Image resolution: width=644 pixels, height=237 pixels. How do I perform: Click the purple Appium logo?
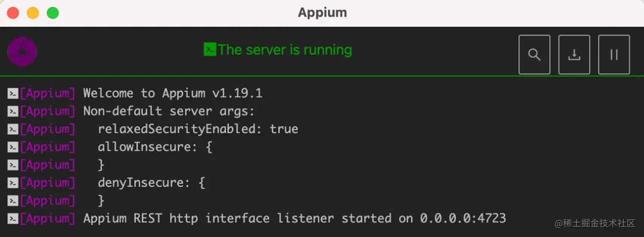pyautogui.click(x=22, y=52)
